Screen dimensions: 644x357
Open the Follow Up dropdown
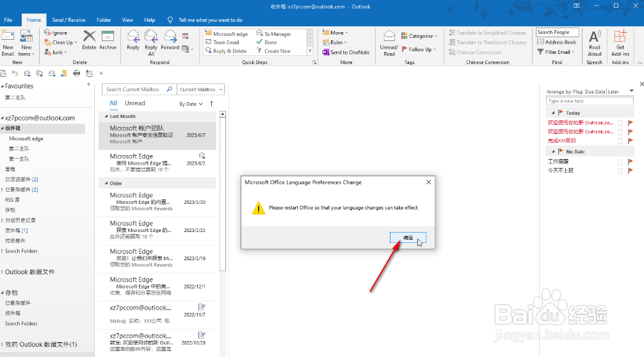coord(419,49)
